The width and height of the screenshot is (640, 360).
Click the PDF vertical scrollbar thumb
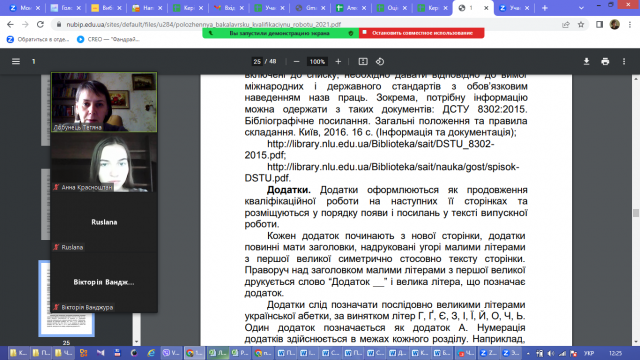tap(636, 213)
